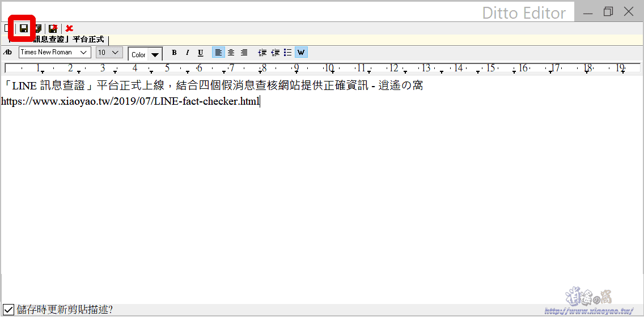Click the xiaoyao.tw LINE-fact-checker URL text

[130, 102]
